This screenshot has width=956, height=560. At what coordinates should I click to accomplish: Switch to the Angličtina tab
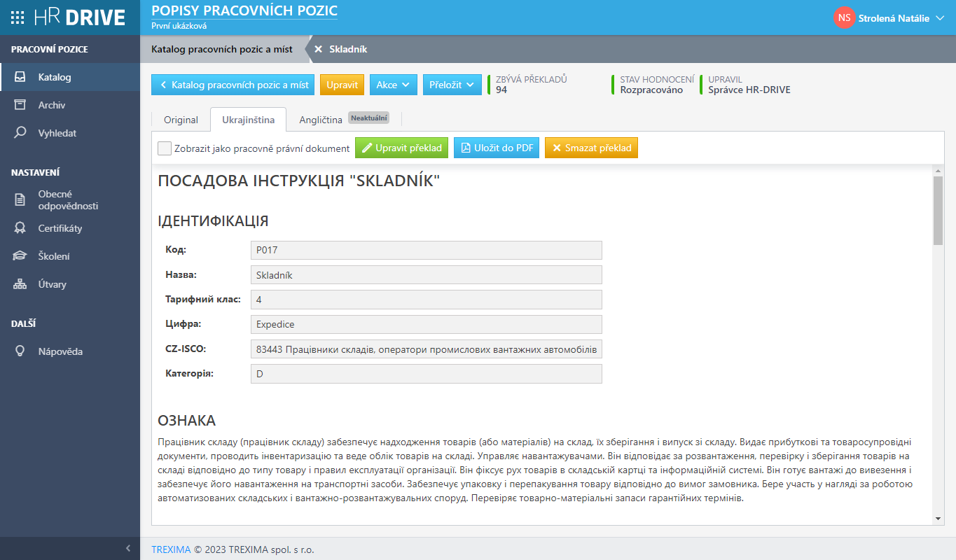point(321,120)
